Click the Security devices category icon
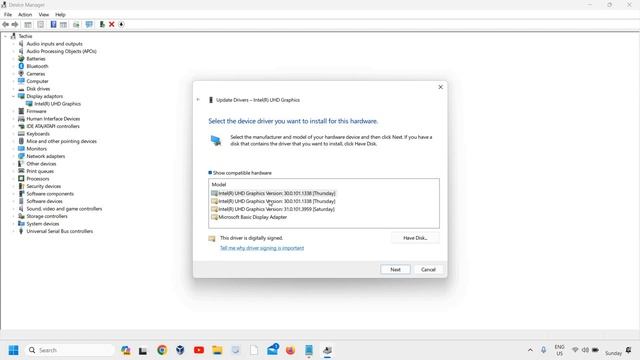Viewport: 640px width, 360px height. pos(21,186)
